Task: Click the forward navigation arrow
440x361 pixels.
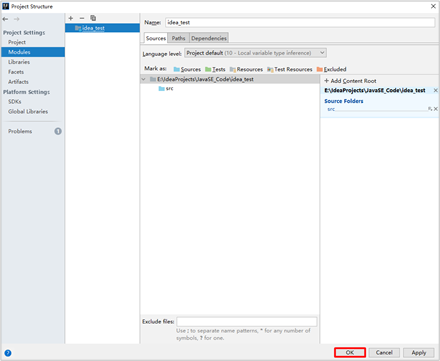Action: [16, 19]
